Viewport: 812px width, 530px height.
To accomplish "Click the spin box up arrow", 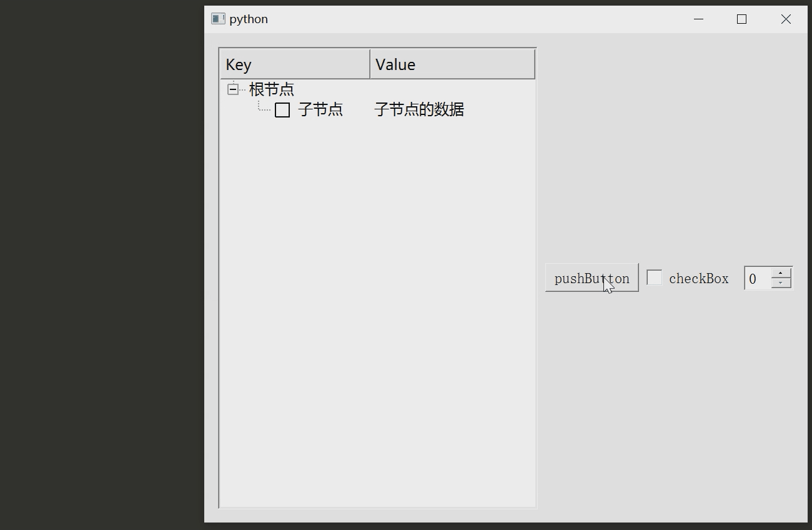I will [781, 272].
